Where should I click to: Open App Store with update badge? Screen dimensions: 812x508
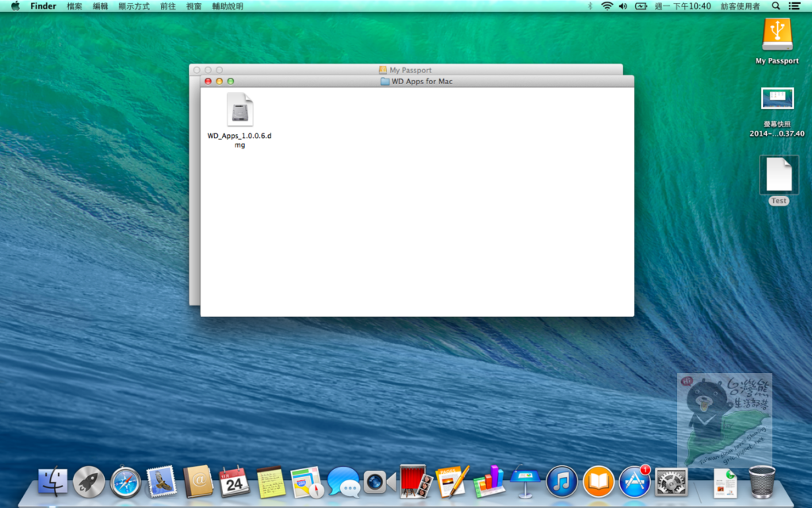tap(635, 482)
